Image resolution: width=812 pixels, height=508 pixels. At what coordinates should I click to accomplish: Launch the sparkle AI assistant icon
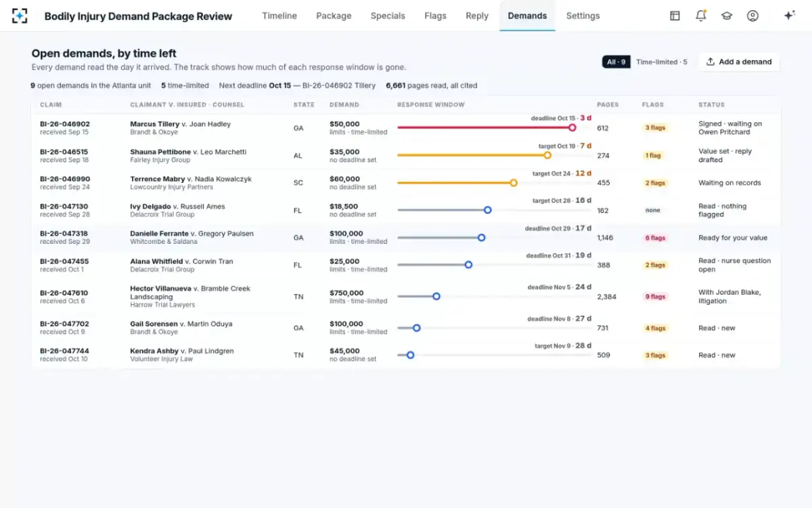click(789, 16)
